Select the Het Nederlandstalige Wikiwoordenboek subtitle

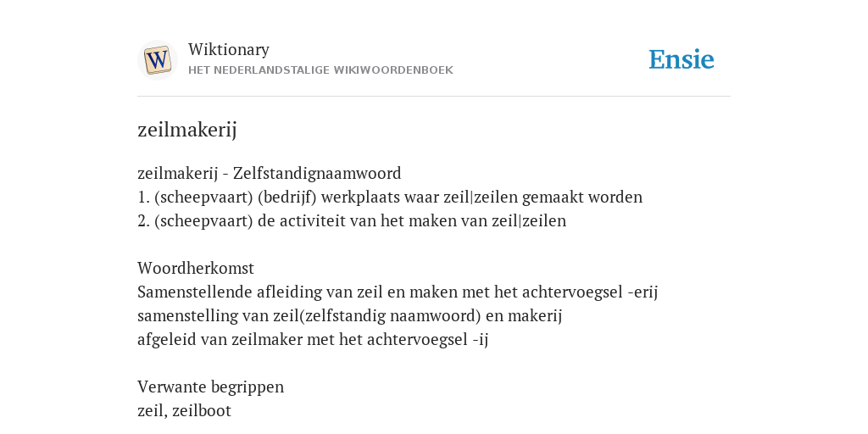click(320, 70)
